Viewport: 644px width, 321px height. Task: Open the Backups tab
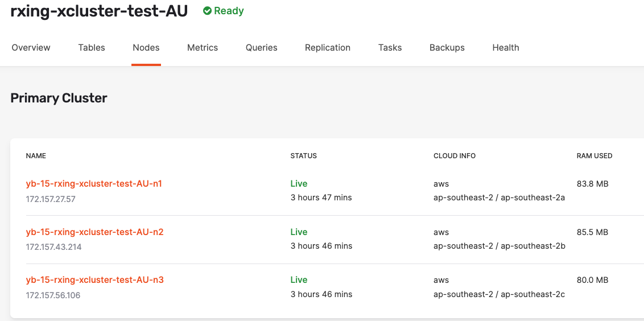tap(447, 48)
